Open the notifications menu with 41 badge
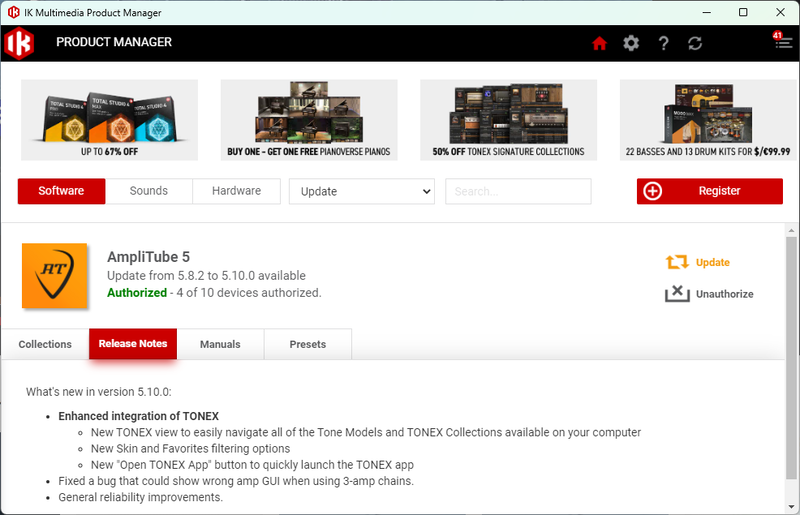 click(x=782, y=40)
